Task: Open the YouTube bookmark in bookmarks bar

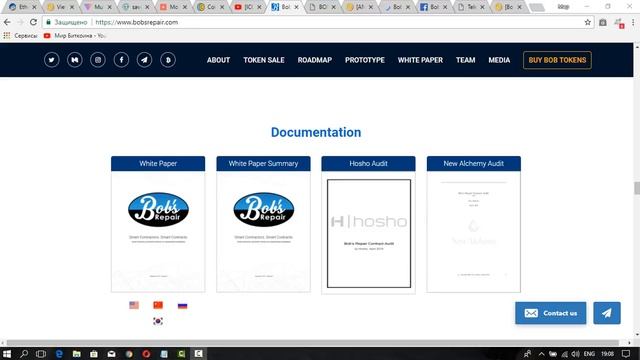Action: (x=75, y=36)
